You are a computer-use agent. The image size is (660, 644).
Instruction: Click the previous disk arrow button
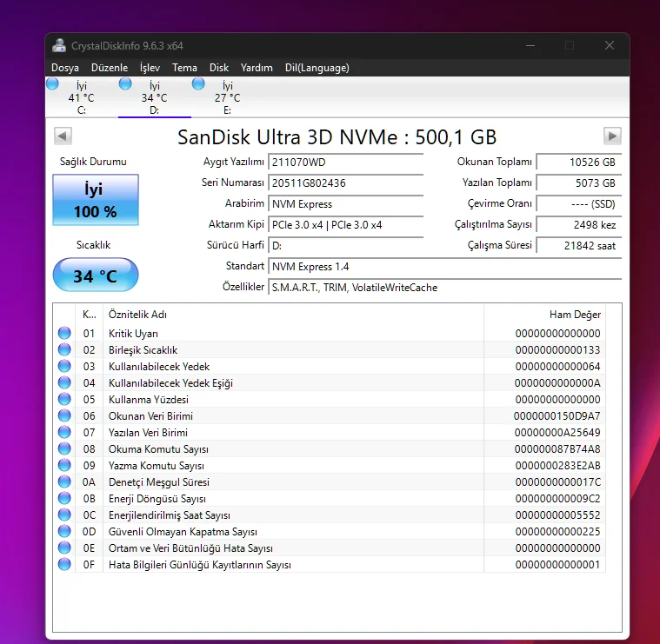tap(63, 136)
